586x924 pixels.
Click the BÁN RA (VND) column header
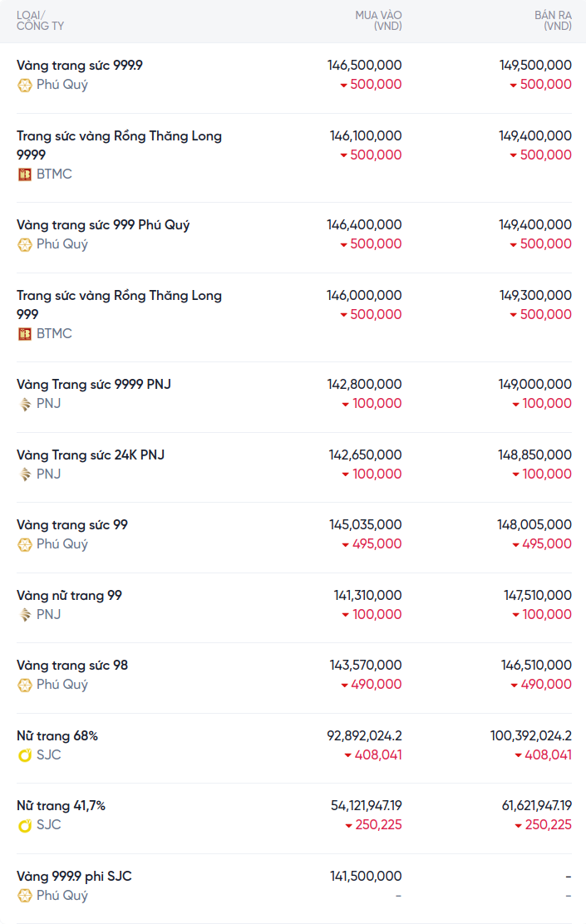tap(553, 21)
